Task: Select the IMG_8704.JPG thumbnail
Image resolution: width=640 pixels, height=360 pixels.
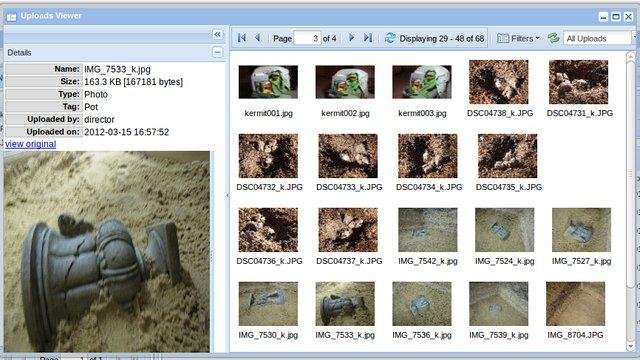Action: point(575,304)
